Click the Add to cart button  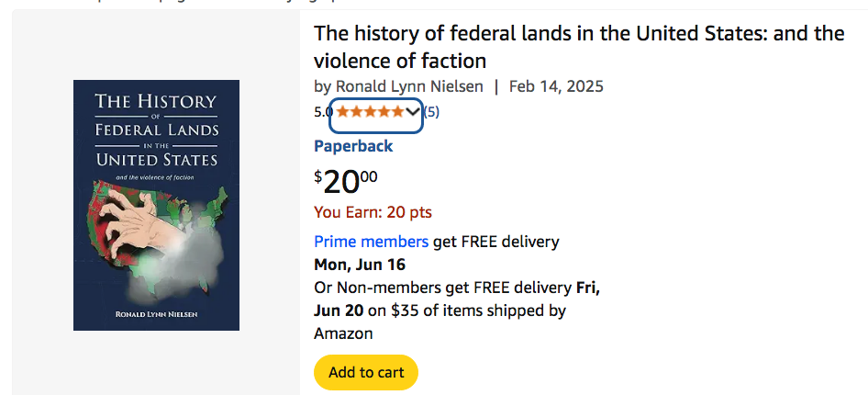pyautogui.click(x=365, y=372)
